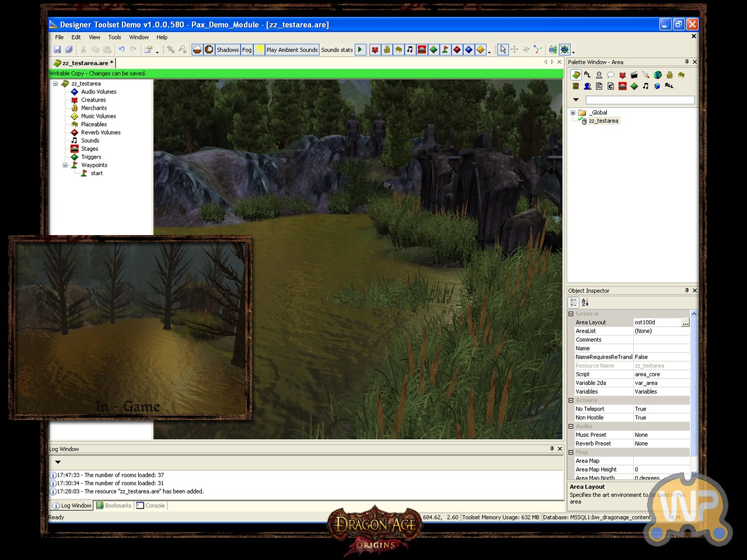
Task: Click the categorized view icon in Object Inspector
Action: pyautogui.click(x=574, y=302)
